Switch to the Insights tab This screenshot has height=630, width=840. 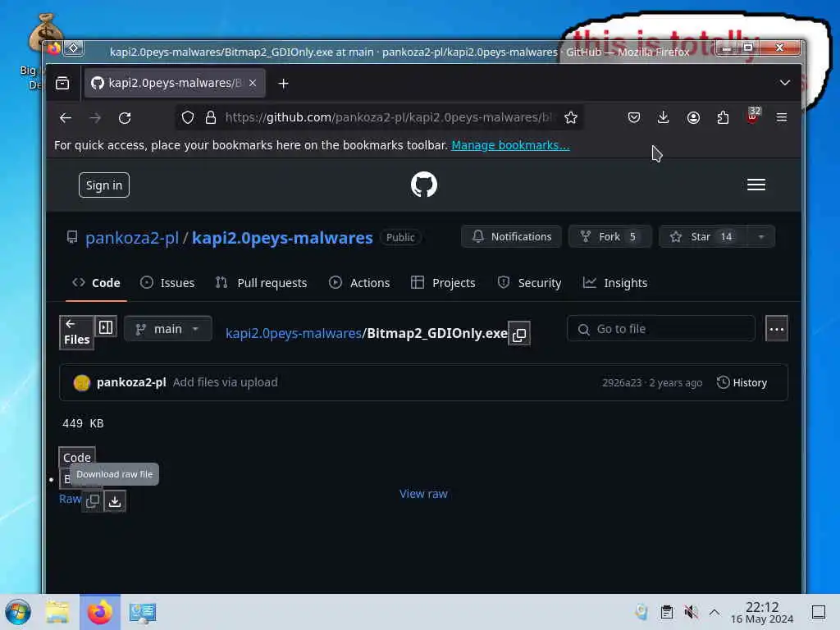click(615, 283)
